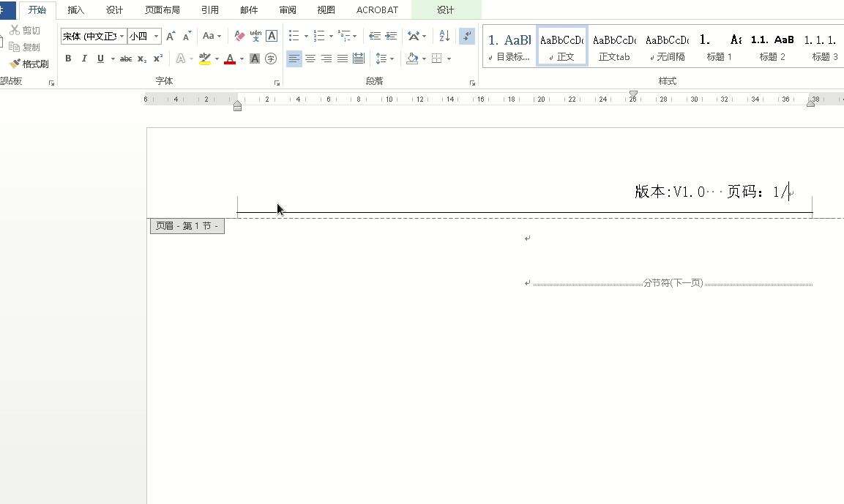
Task: Decrease font size with shrink font icon
Action: [187, 36]
